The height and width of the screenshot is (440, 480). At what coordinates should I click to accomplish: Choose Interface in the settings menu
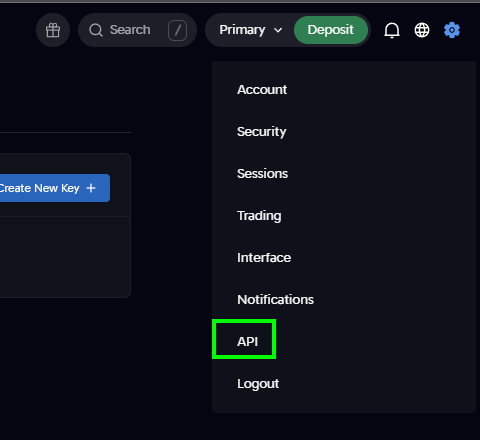[x=264, y=258]
